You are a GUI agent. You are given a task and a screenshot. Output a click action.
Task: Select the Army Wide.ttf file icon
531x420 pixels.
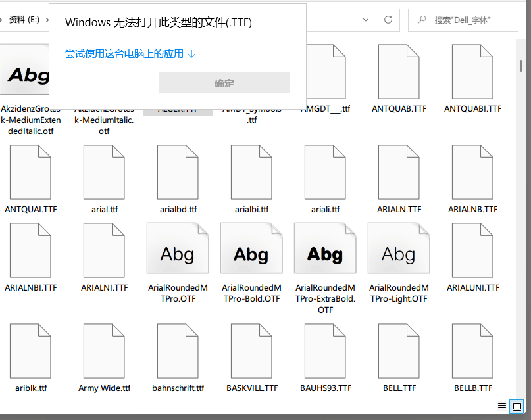point(105,351)
